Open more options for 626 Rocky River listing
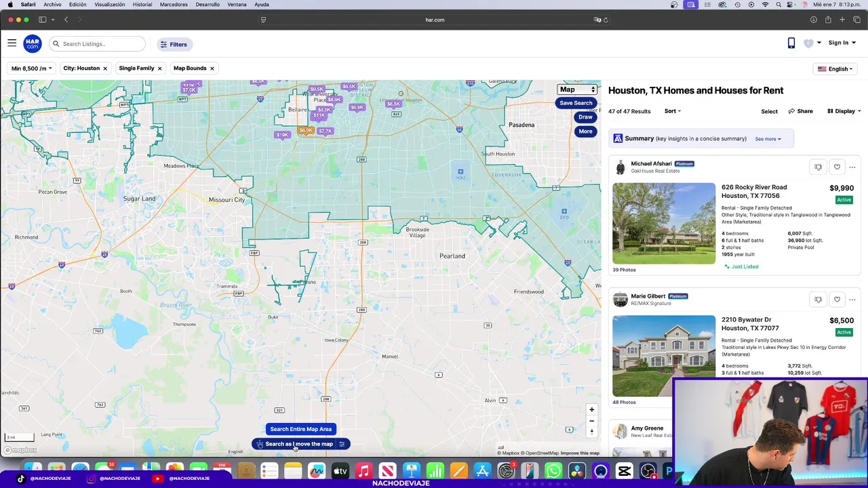 tap(852, 167)
